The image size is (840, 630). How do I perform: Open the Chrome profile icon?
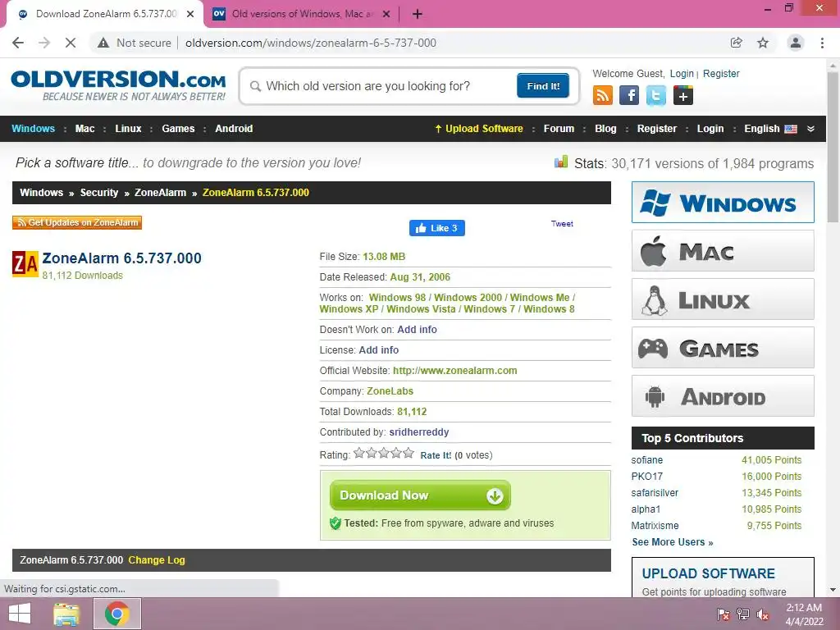click(x=796, y=43)
